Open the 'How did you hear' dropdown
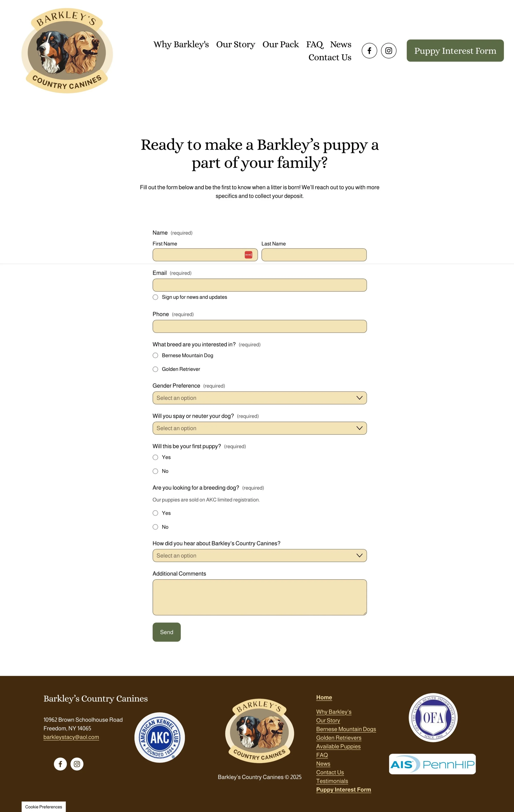 coord(259,556)
